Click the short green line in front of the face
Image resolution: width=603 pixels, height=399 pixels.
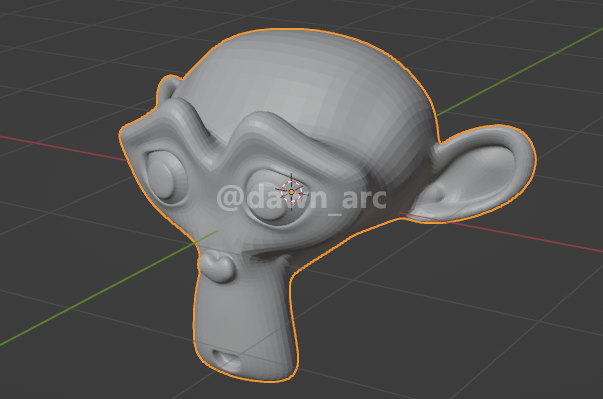(x=207, y=237)
